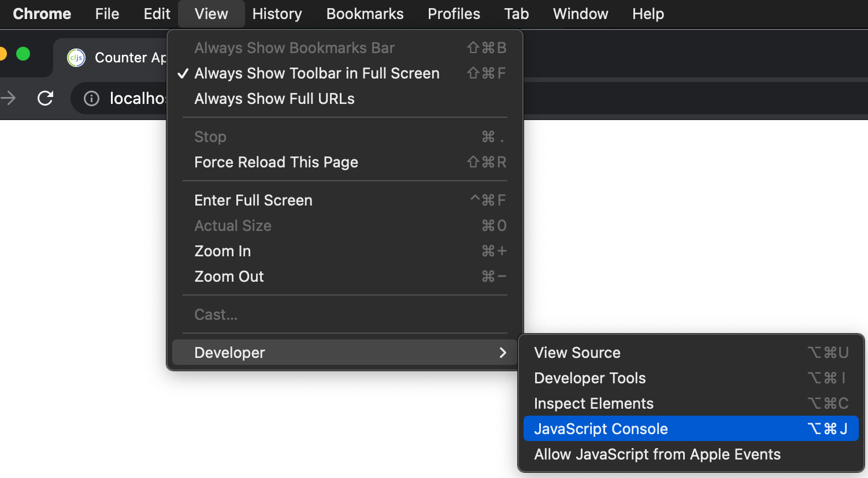Zoom In on the page
This screenshot has width=868, height=478.
222,251
